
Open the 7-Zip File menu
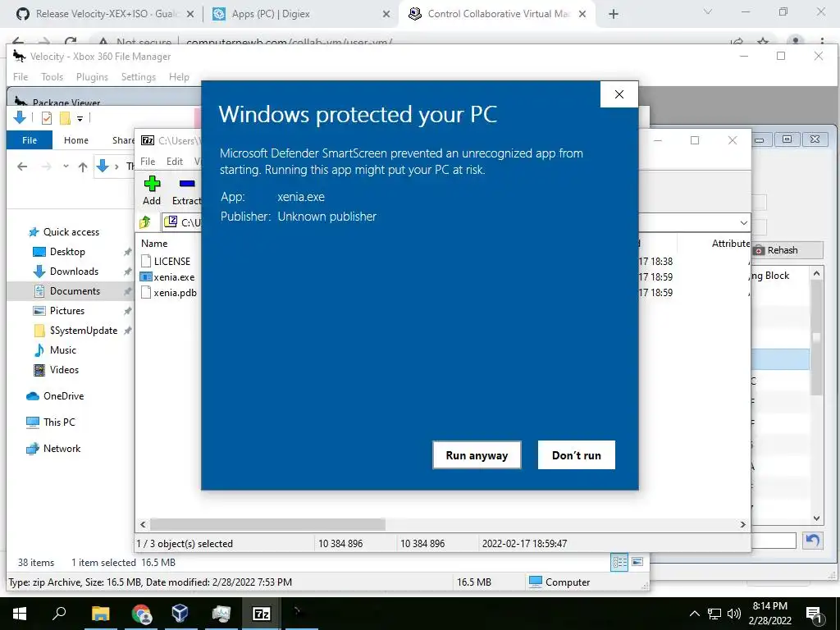[148, 162]
